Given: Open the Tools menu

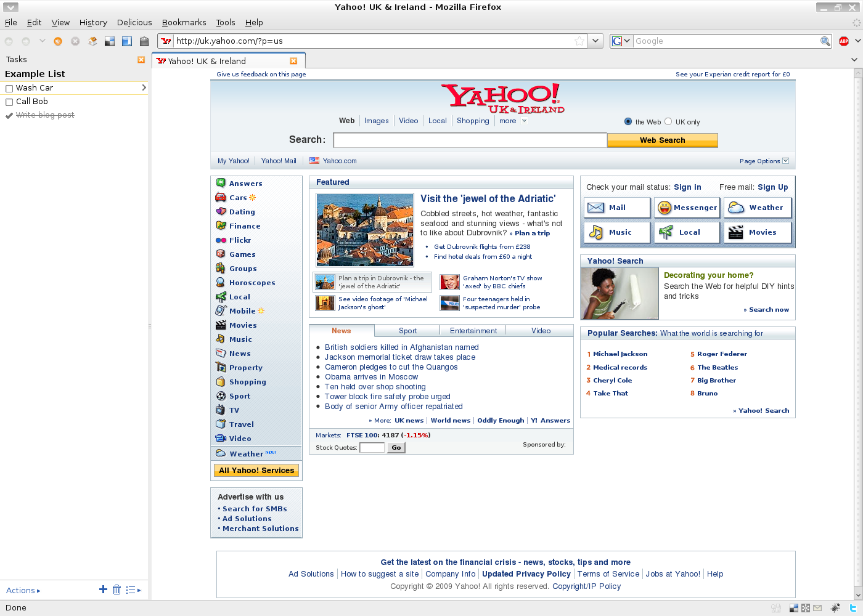Looking at the screenshot, I should coord(226,23).
